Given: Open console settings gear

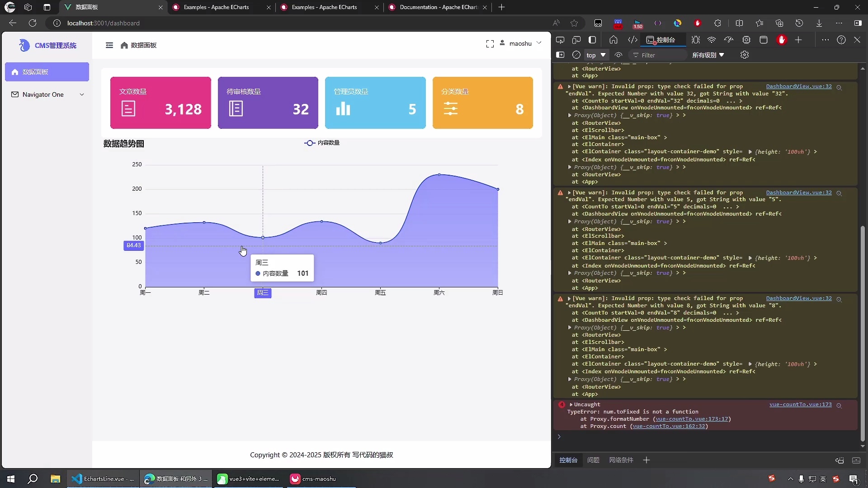Looking at the screenshot, I should point(745,55).
